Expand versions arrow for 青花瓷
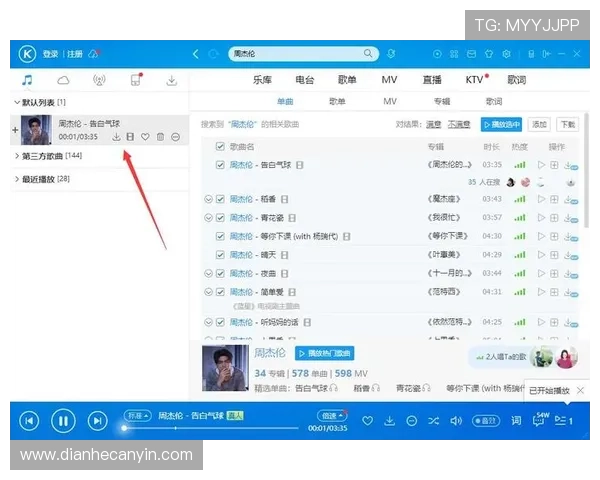Image resolution: width=600 pixels, height=480 pixels. click(208, 218)
